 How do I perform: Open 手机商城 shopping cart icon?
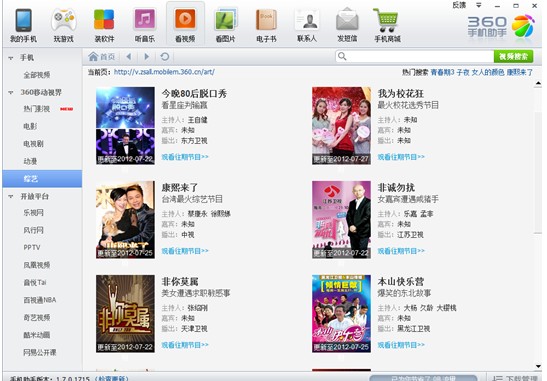point(387,25)
